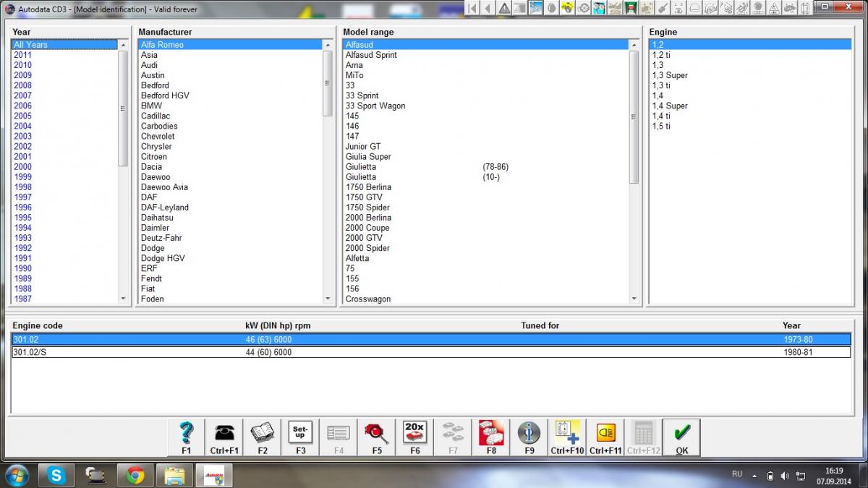Image resolution: width=868 pixels, height=488 pixels.
Task: Confirm selection with the OK button
Action: 681,437
